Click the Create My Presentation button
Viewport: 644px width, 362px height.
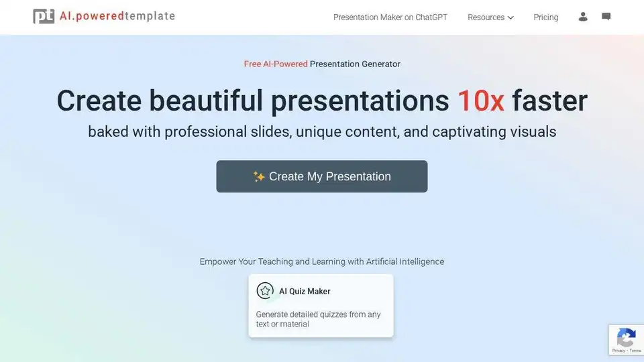[x=321, y=176]
